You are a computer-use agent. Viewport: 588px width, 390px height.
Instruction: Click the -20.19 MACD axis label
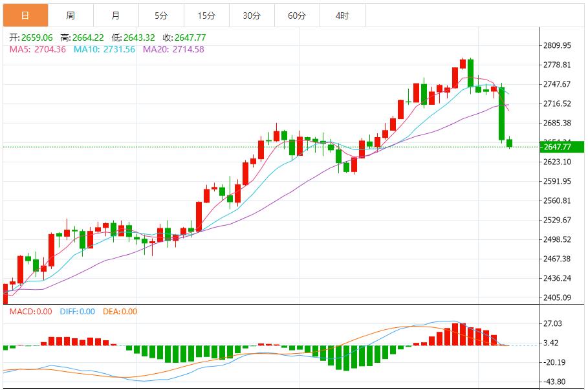[554, 362]
